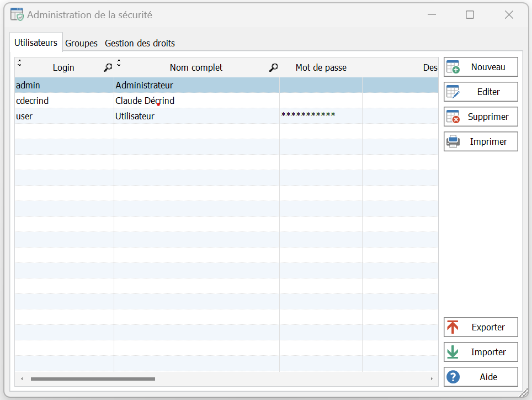Switch to the Groupes tab

81,43
